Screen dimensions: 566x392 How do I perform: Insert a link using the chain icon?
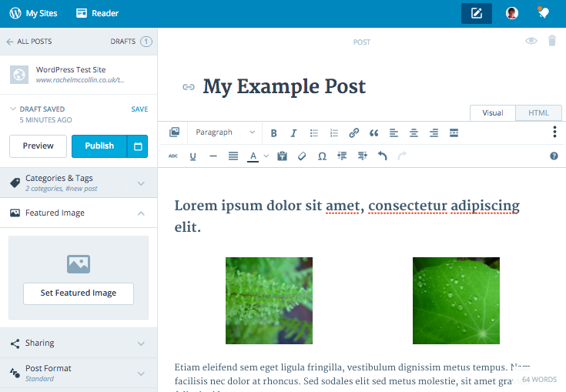coord(354,133)
